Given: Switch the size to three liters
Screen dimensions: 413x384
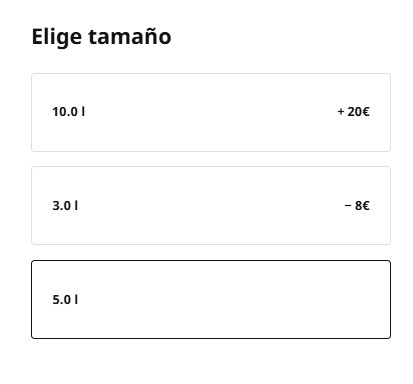Looking at the screenshot, I should (x=211, y=206).
